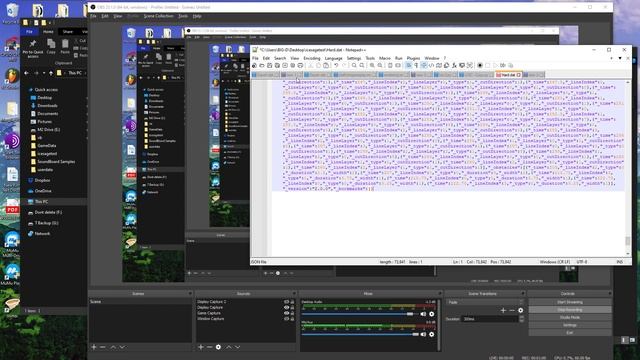The image size is (640, 360).
Task: Click the Paste icon in File Explorer ribbon
Action: (x=65, y=46)
